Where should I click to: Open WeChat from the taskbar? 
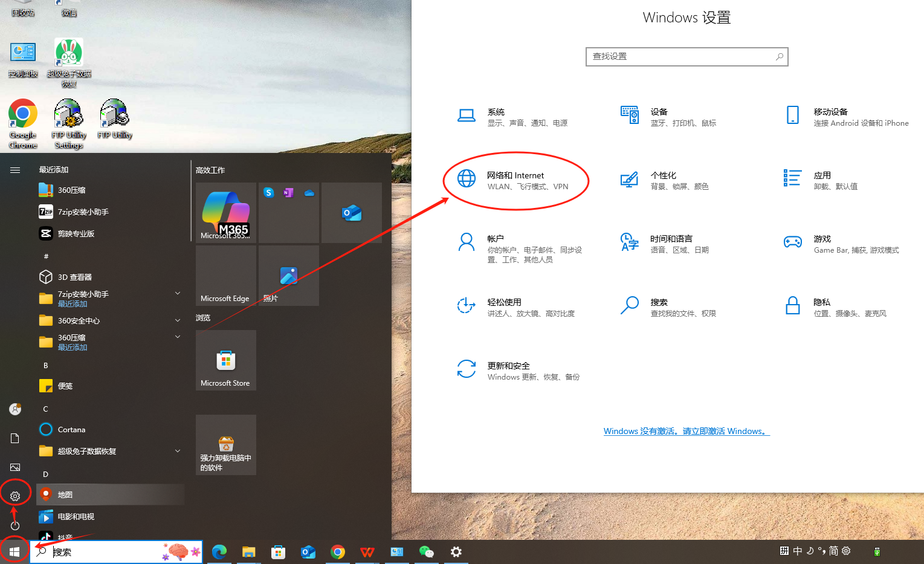[x=427, y=551]
